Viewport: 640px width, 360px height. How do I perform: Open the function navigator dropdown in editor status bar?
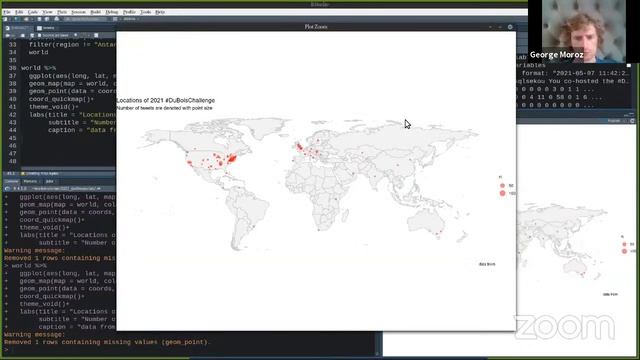[x=42, y=173]
